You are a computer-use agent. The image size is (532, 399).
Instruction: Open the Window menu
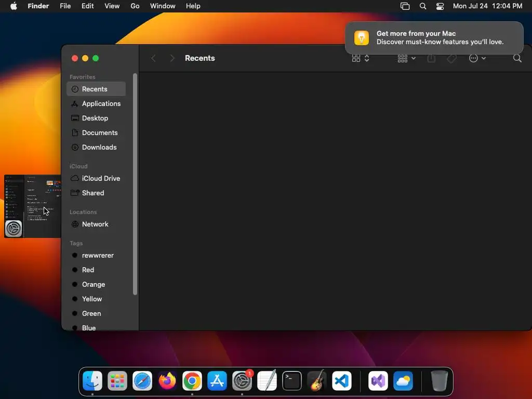pyautogui.click(x=163, y=6)
